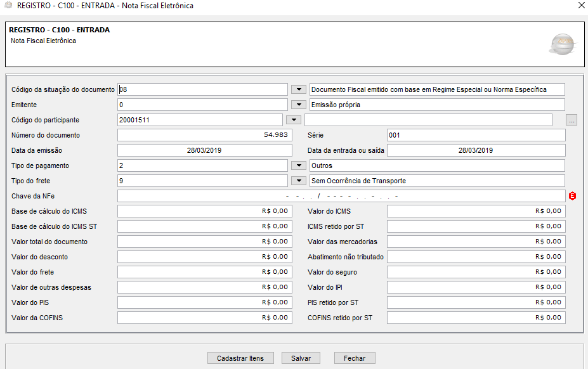Focus the Número do documento field

(204, 135)
